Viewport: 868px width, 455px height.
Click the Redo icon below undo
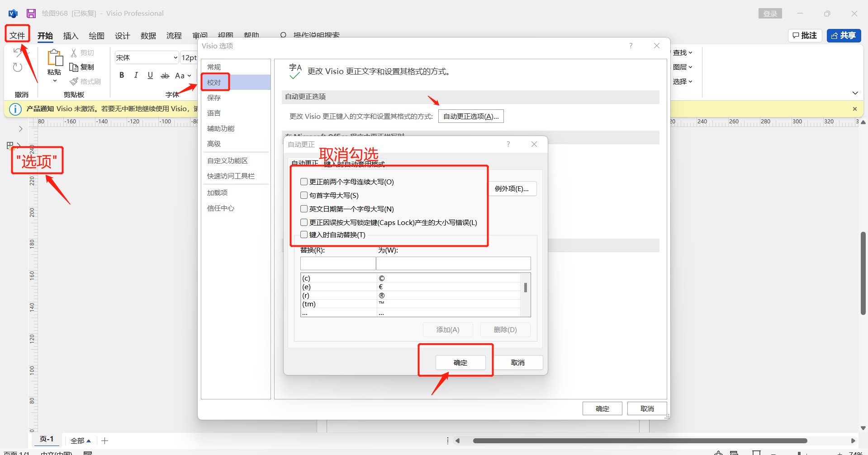pos(17,67)
